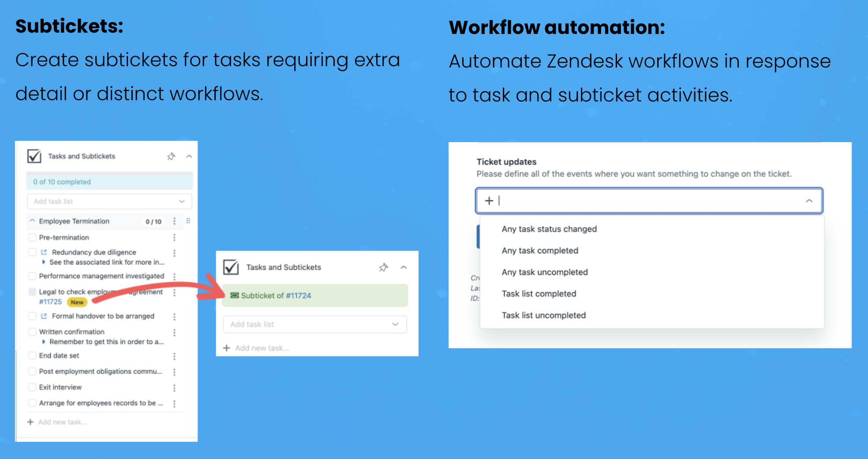Click checkmark logo in subticket panel
868x459 pixels.
click(231, 267)
